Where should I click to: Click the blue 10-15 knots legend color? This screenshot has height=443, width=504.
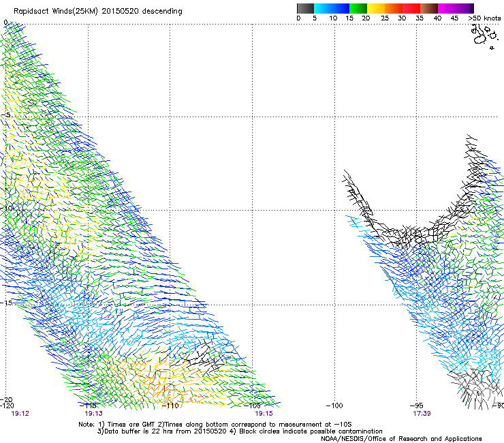(341, 8)
